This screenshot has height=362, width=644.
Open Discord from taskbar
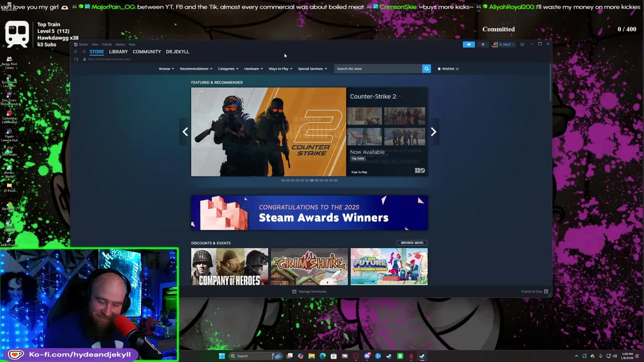pos(367,356)
